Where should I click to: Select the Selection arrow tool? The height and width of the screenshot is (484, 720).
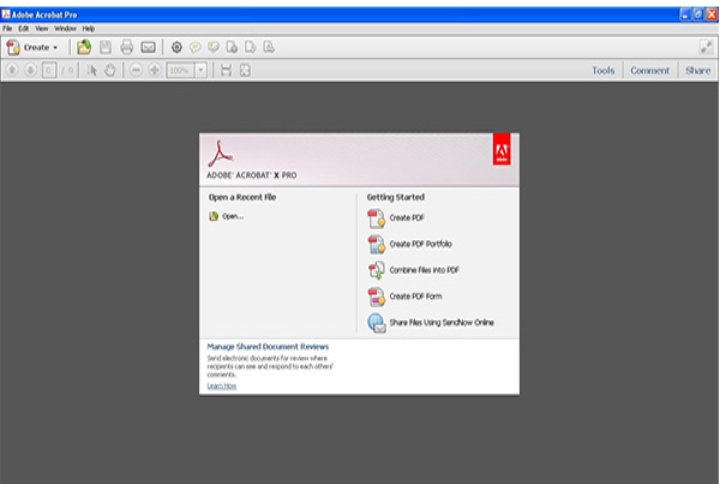pos(92,70)
